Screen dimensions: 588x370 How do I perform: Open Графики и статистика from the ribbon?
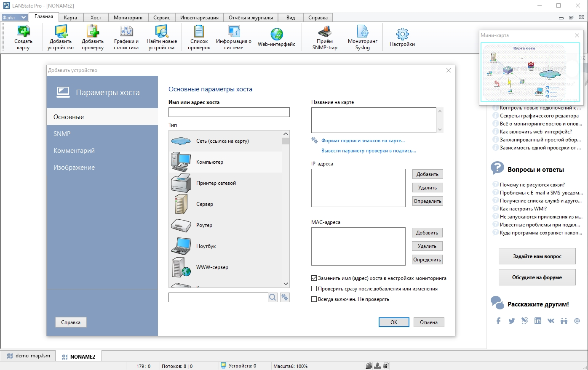[126, 37]
